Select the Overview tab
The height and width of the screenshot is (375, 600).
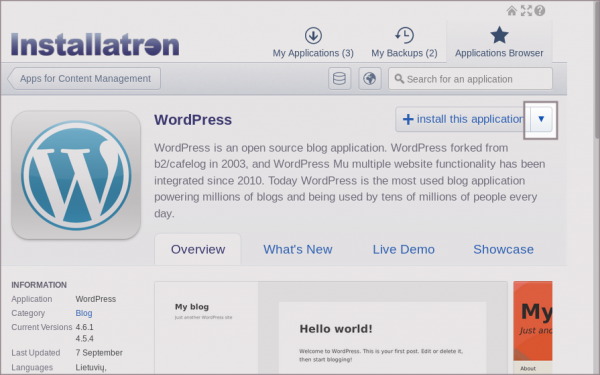point(198,249)
